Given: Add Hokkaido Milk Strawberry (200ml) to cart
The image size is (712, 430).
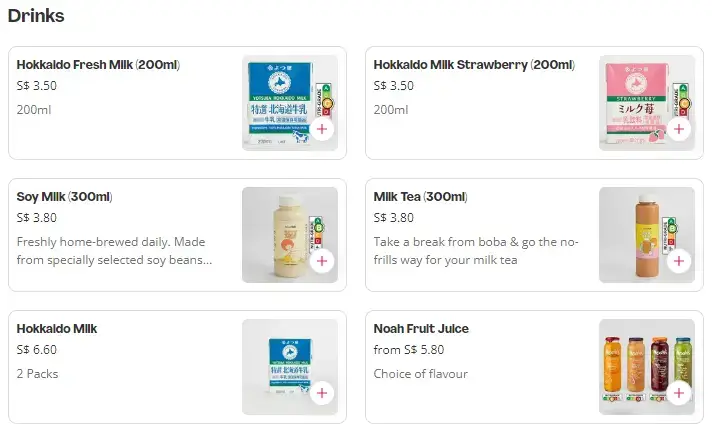Looking at the screenshot, I should 679,129.
